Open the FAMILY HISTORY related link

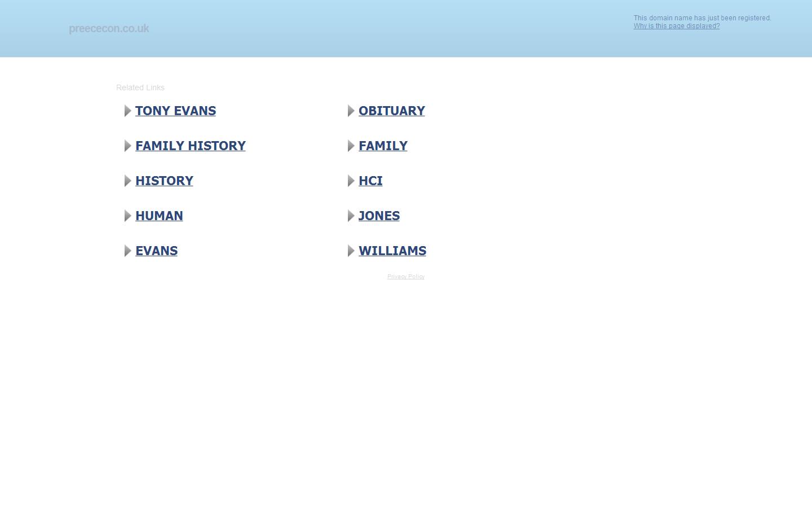pos(190,146)
